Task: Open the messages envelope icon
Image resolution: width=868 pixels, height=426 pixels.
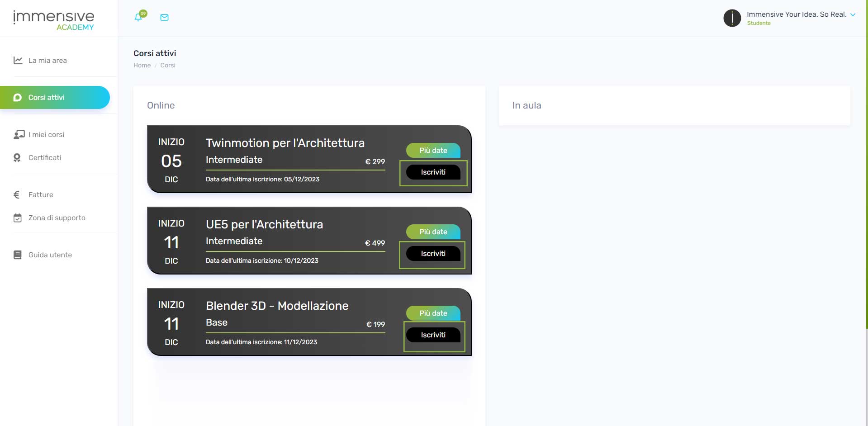Action: (165, 18)
